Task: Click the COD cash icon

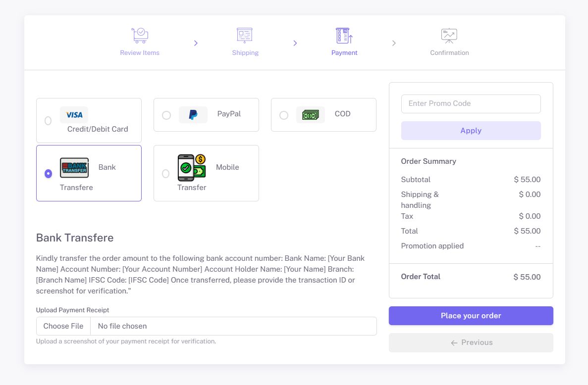Action: pyautogui.click(x=311, y=115)
